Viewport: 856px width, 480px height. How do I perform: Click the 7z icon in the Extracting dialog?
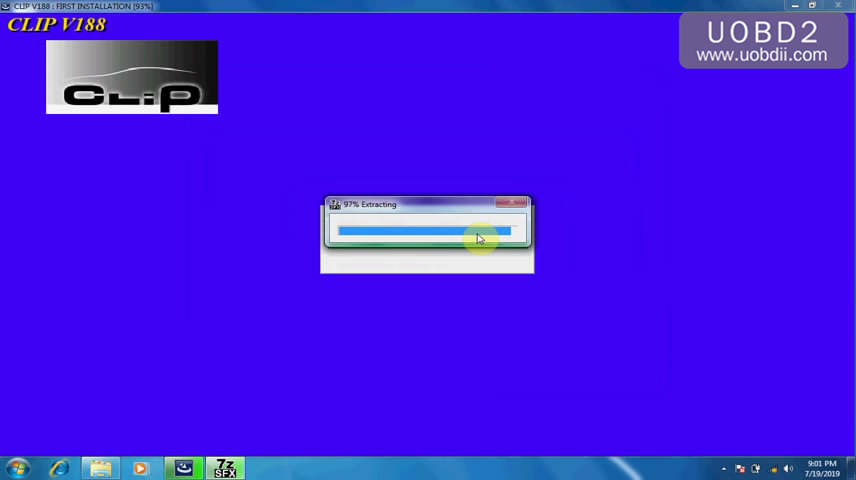tap(335, 204)
